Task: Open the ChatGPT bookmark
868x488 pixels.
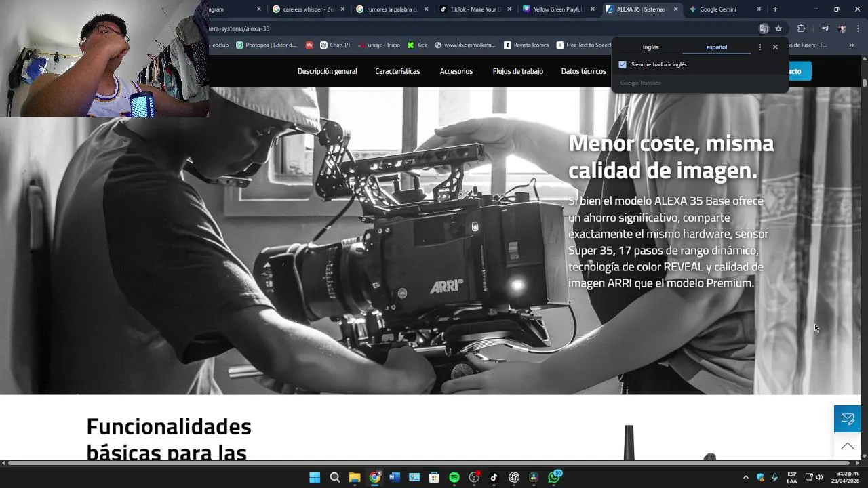Action: pyautogui.click(x=335, y=45)
